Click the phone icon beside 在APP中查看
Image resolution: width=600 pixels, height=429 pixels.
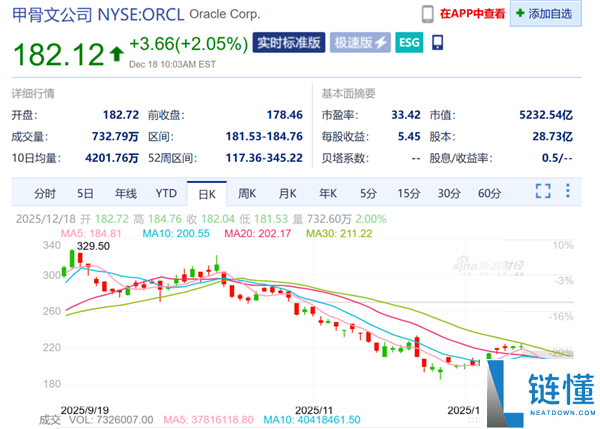click(x=428, y=14)
